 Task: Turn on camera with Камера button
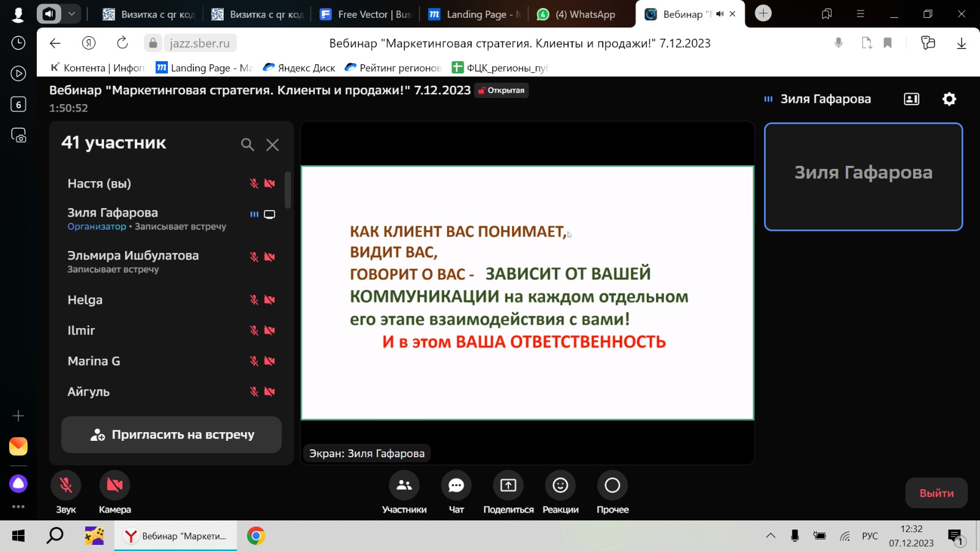click(115, 485)
